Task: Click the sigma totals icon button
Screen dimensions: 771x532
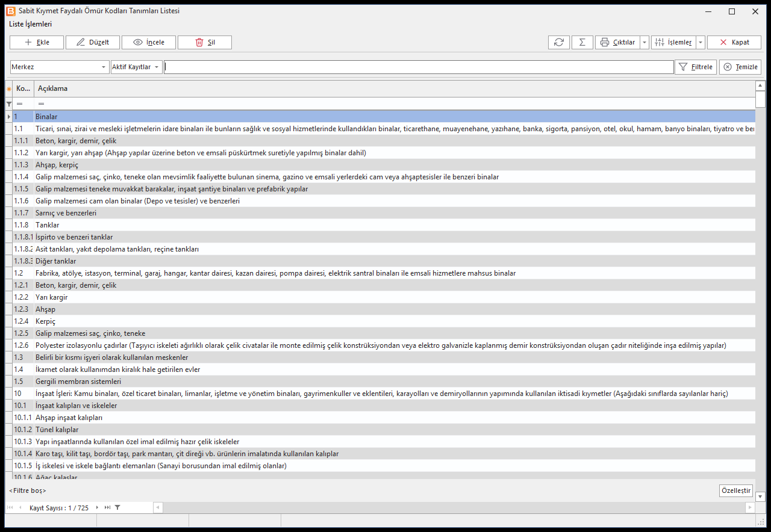Action: (x=582, y=42)
